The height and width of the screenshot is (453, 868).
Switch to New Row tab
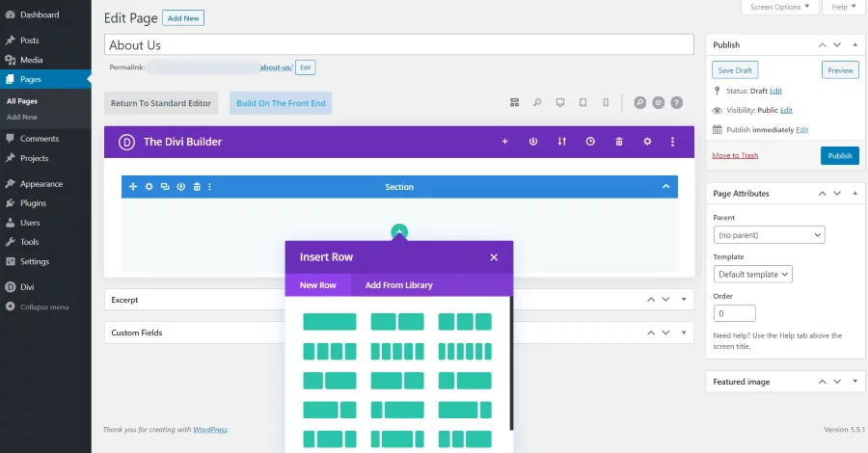317,285
